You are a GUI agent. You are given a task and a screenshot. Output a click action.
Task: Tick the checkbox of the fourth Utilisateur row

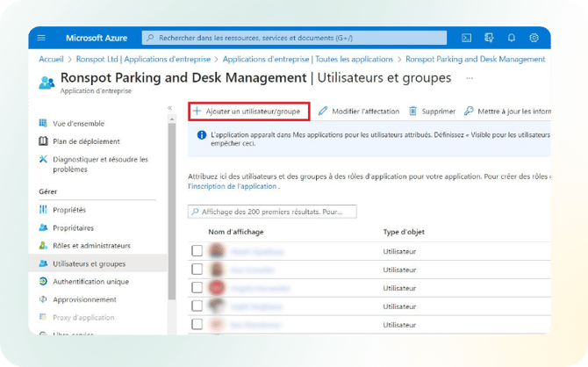point(197,306)
